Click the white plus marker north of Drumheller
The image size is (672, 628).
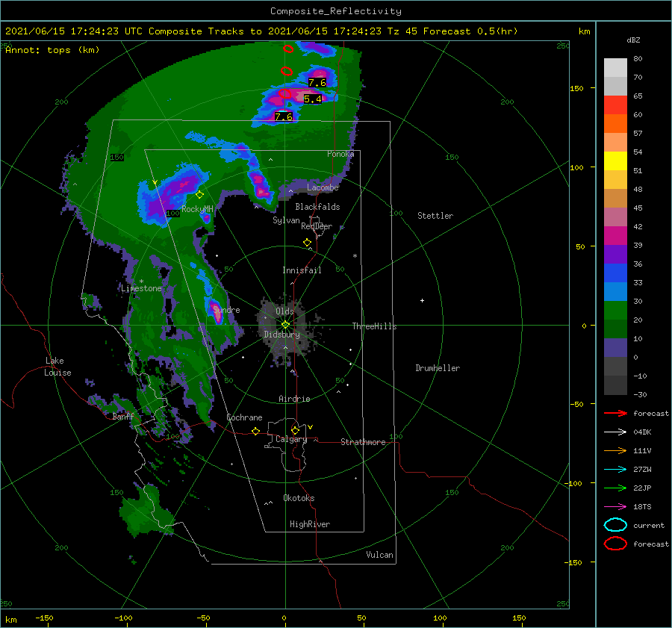tap(422, 300)
